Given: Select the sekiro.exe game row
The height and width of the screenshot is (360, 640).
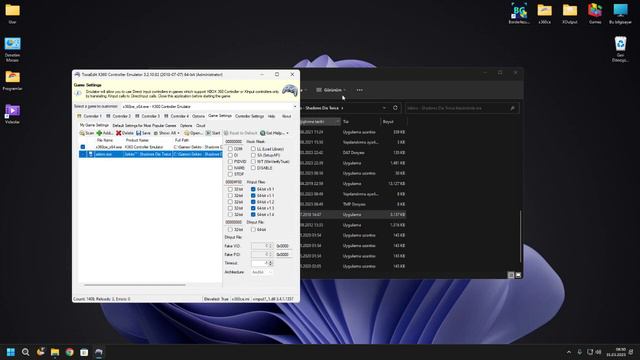Looking at the screenshot, I should point(150,154).
